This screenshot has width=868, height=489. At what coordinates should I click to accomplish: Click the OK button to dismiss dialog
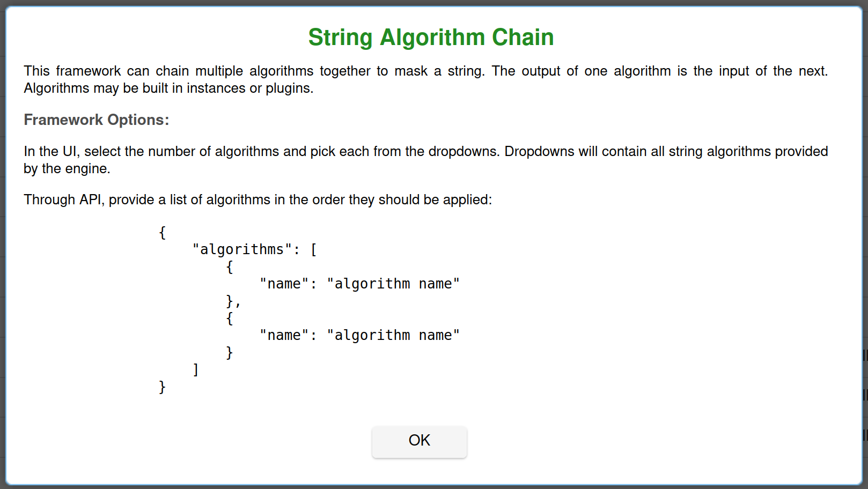tap(419, 441)
